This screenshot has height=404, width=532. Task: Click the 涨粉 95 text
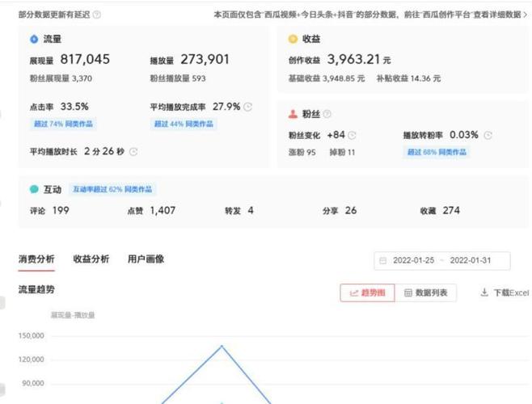click(302, 152)
